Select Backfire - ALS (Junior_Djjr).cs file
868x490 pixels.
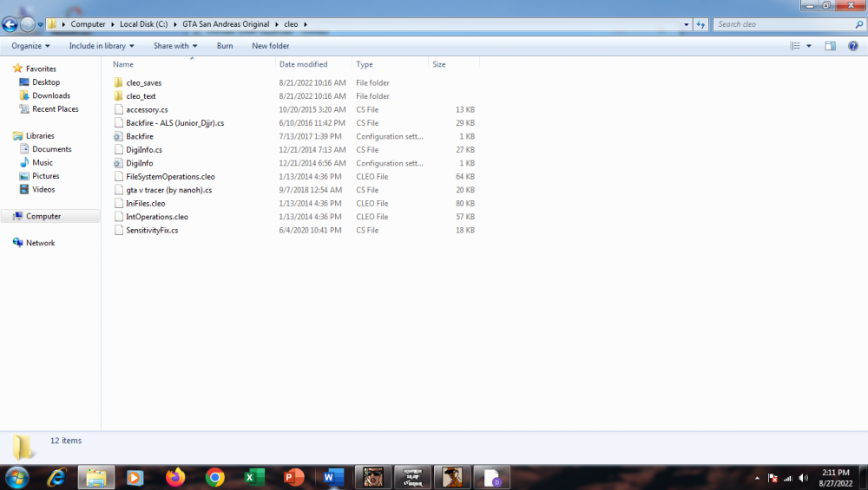coord(175,123)
